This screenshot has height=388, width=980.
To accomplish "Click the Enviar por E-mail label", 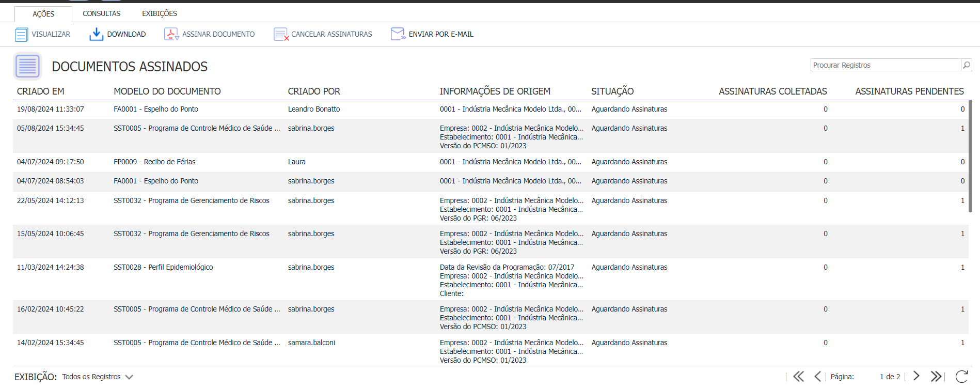I will coord(441,34).
